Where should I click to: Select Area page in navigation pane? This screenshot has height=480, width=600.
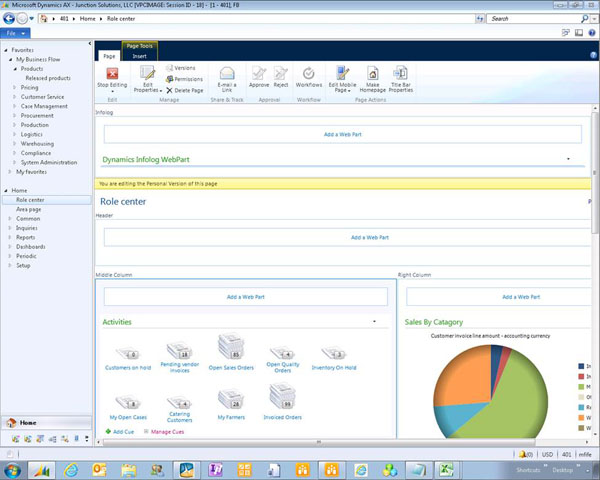tap(28, 209)
